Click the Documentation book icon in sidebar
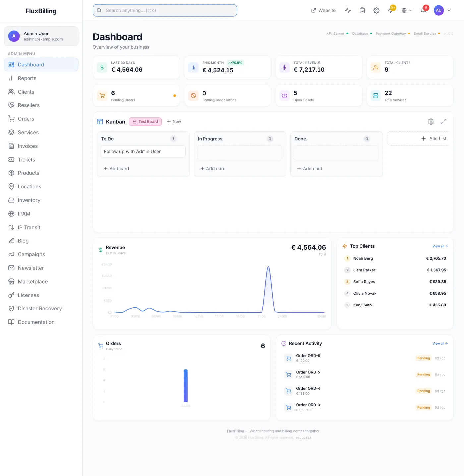Viewport: 464px width, 476px height. point(11,322)
